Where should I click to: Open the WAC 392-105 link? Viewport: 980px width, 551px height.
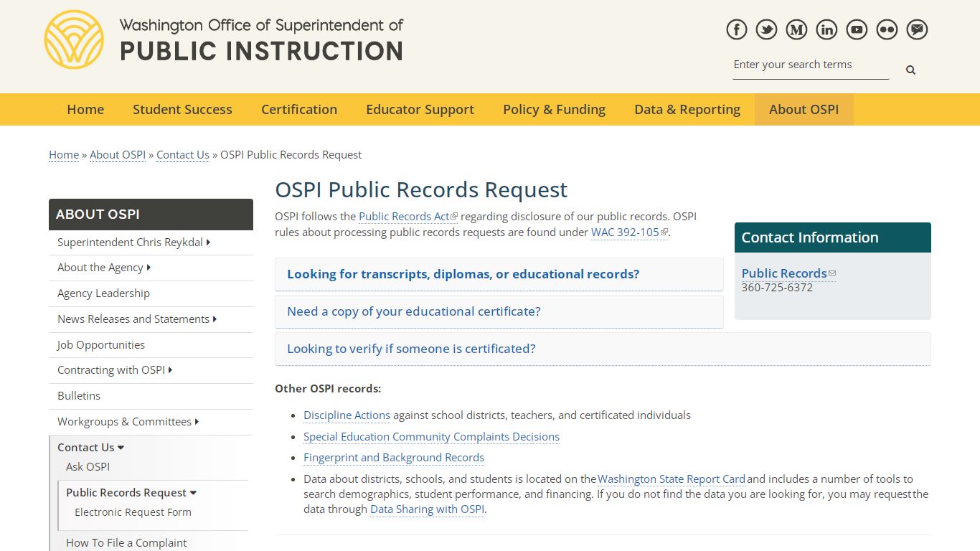pos(629,232)
